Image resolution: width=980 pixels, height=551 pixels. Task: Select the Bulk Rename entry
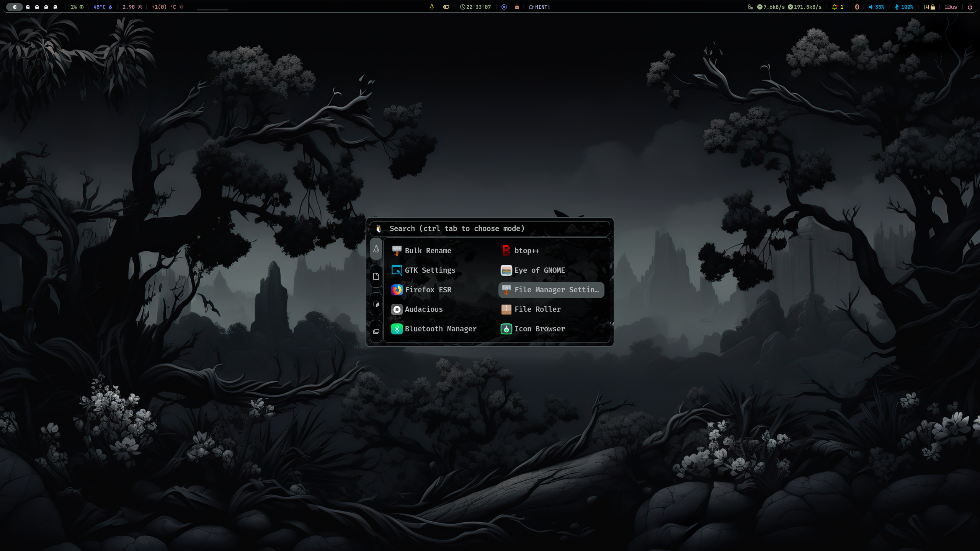click(x=428, y=251)
